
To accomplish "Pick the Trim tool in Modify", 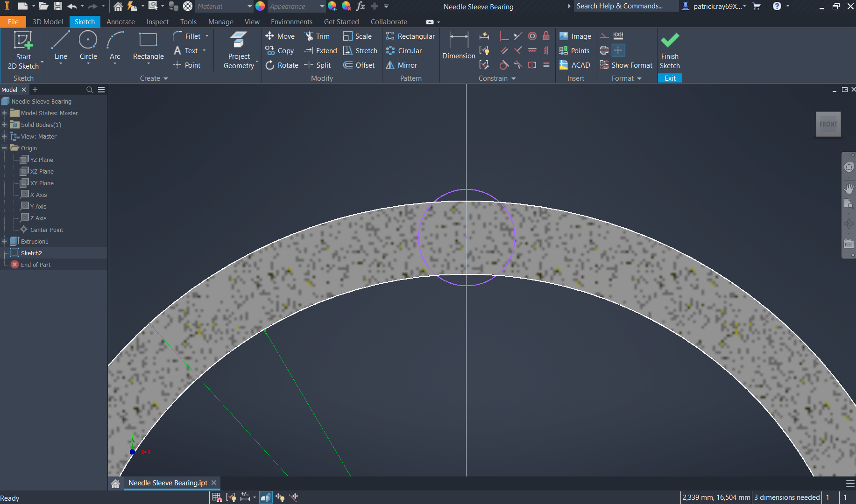I will point(317,36).
